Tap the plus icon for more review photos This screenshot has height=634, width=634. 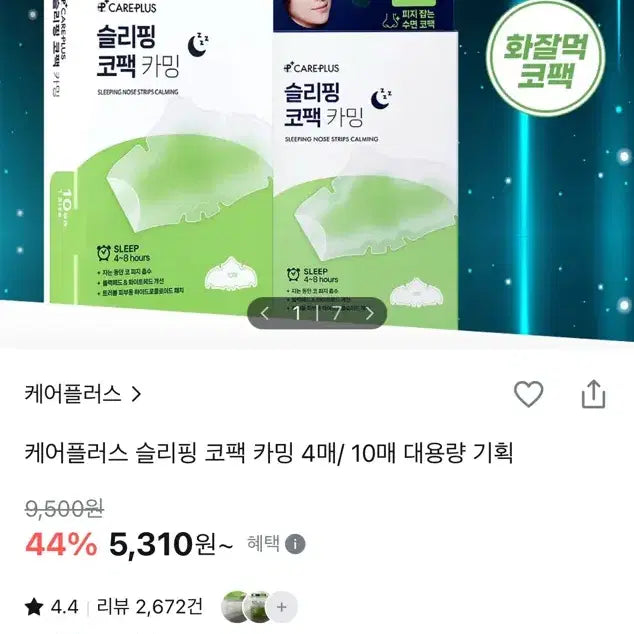(x=282, y=607)
